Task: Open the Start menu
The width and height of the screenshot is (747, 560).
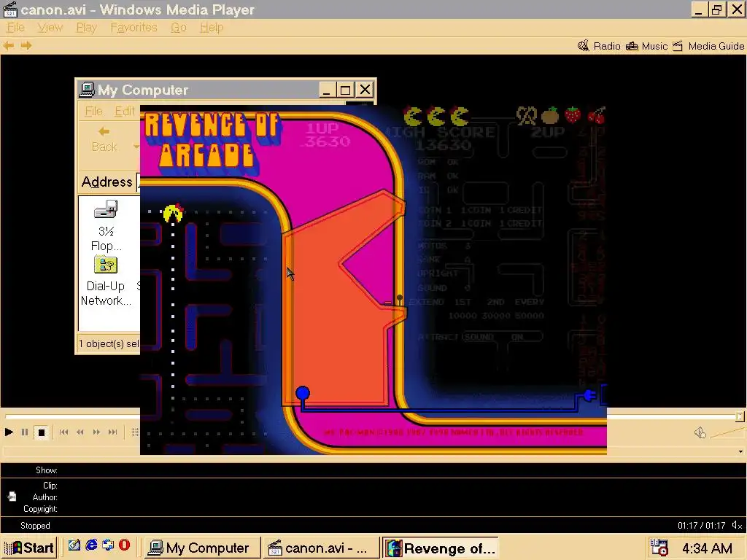Action: (x=29, y=548)
